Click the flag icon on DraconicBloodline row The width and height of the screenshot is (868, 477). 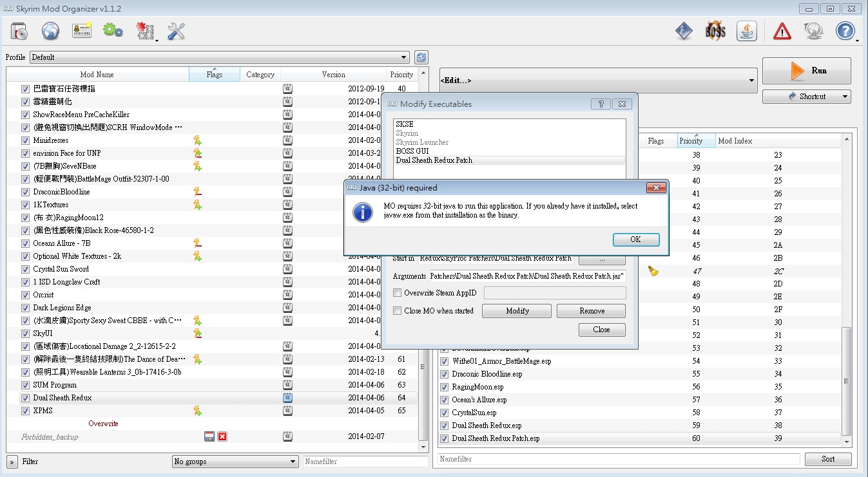click(x=198, y=192)
